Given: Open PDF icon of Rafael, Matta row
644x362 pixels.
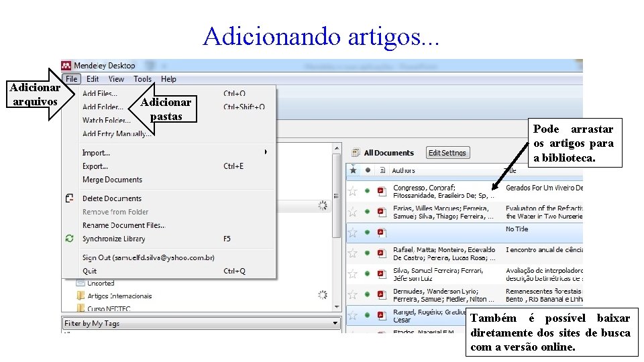Looking at the screenshot, I should 382,253.
